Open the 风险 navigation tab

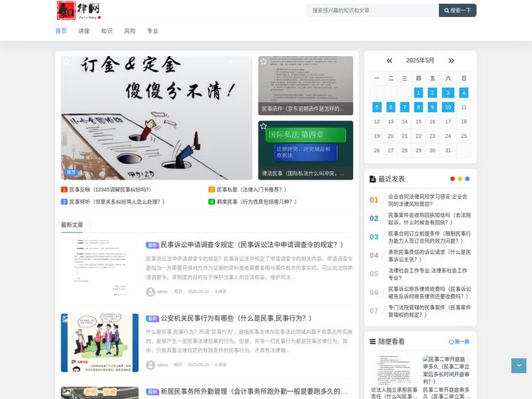pyautogui.click(x=129, y=31)
